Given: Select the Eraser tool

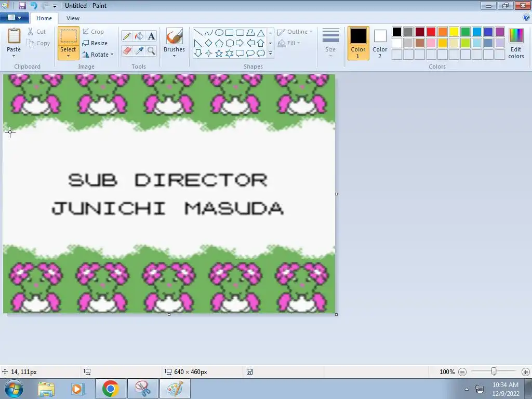Looking at the screenshot, I should point(127,51).
